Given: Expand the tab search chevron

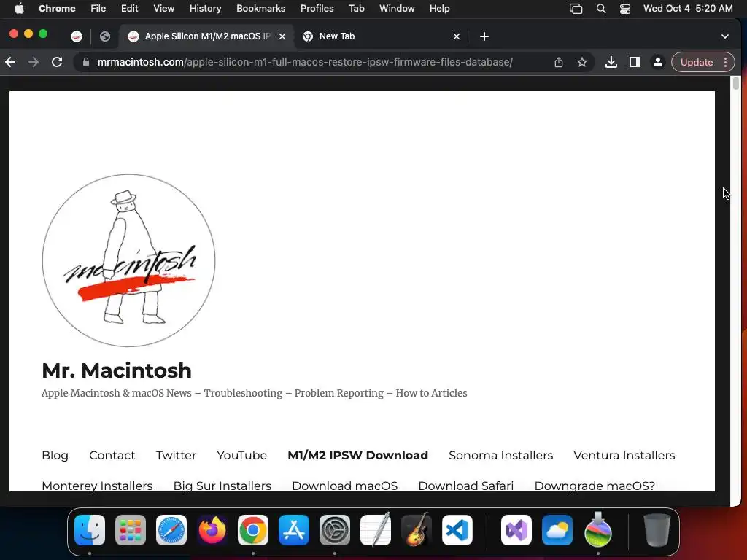Looking at the screenshot, I should [x=724, y=36].
